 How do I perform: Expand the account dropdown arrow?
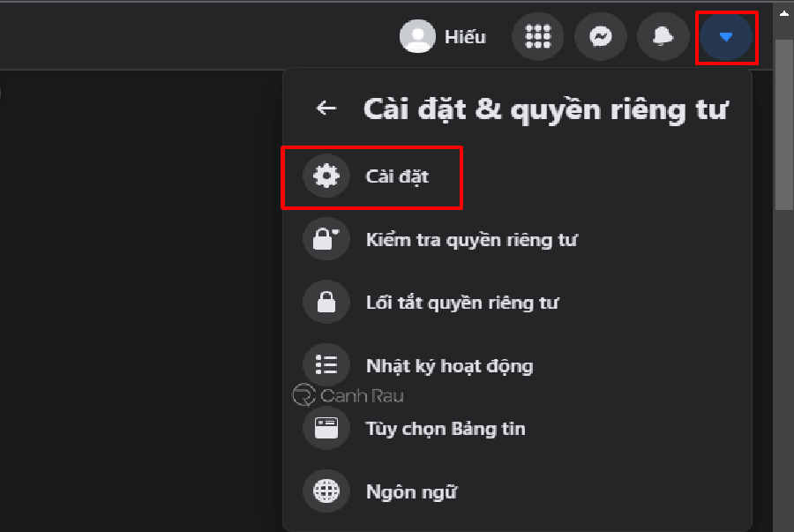pos(725,37)
